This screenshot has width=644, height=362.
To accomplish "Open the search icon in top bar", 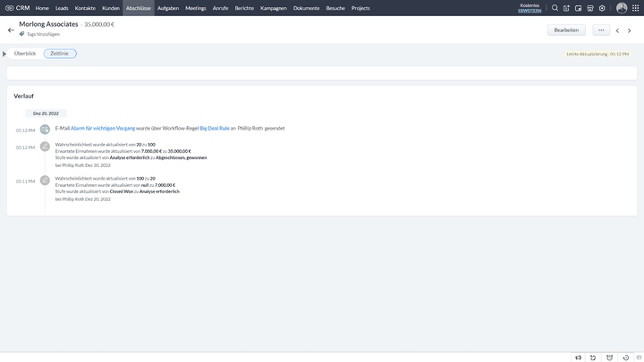I will (x=555, y=8).
